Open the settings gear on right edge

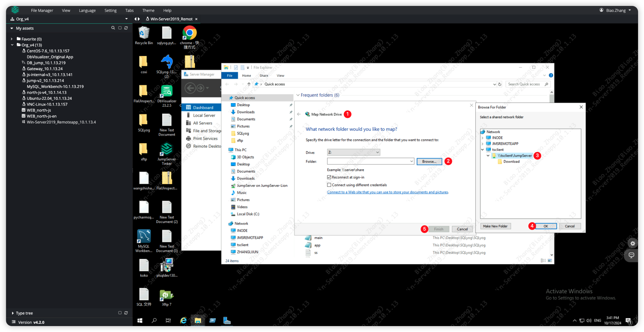tap(632, 243)
